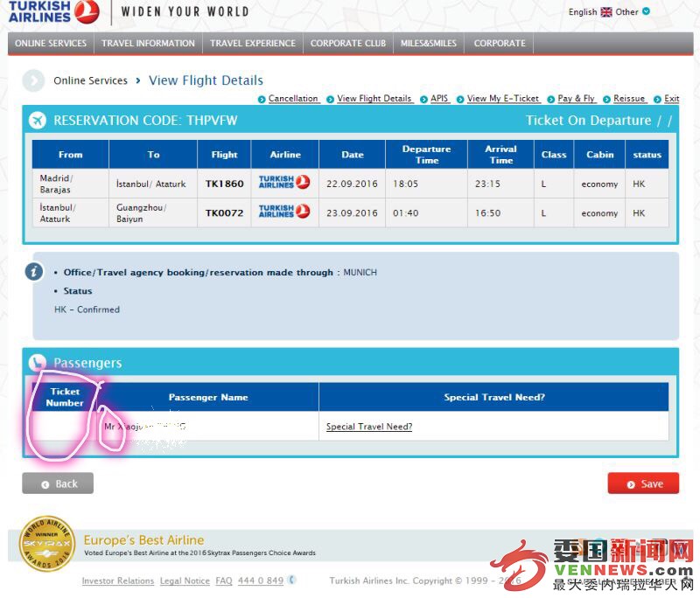Click the English language label
This screenshot has height=598, width=700.
[583, 12]
